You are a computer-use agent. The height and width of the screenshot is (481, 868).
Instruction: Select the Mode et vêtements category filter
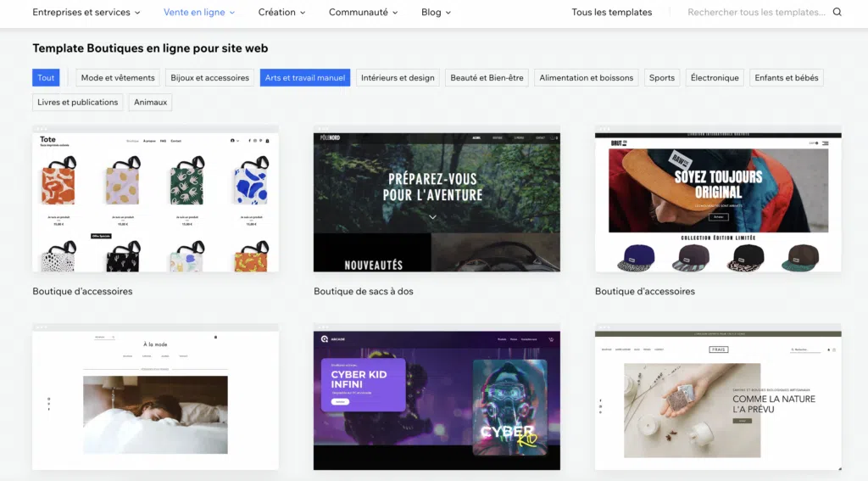click(118, 78)
